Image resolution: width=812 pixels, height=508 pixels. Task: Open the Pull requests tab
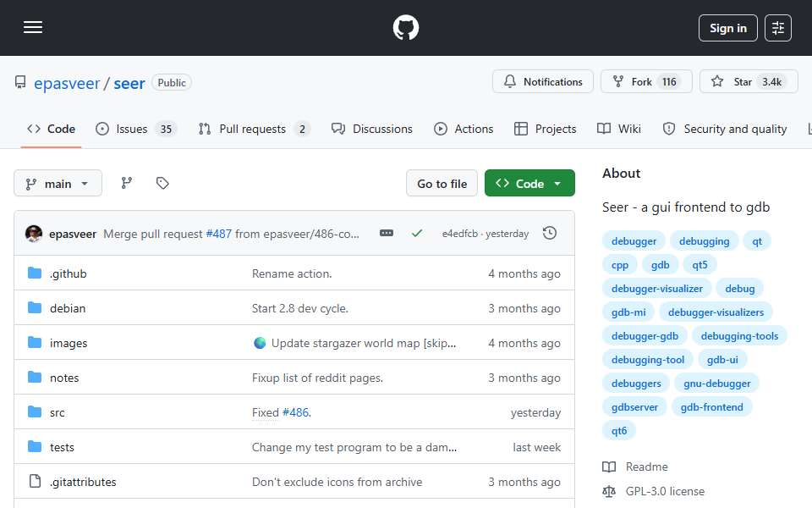click(x=255, y=129)
